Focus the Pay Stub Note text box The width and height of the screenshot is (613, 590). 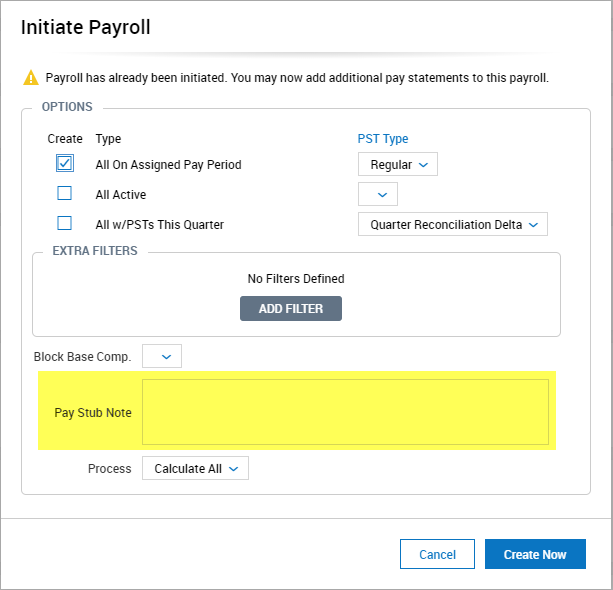[345, 412]
